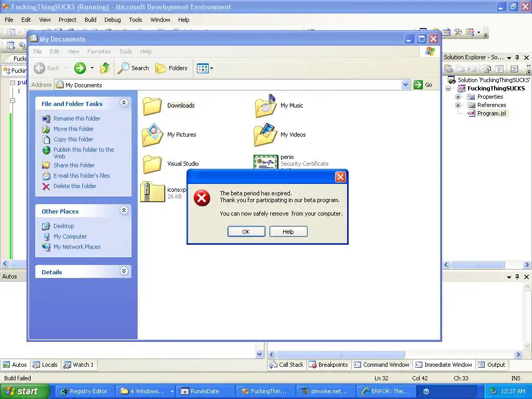Collapse the Other Places panel
This screenshot has height=399, width=532.
pos(124,210)
